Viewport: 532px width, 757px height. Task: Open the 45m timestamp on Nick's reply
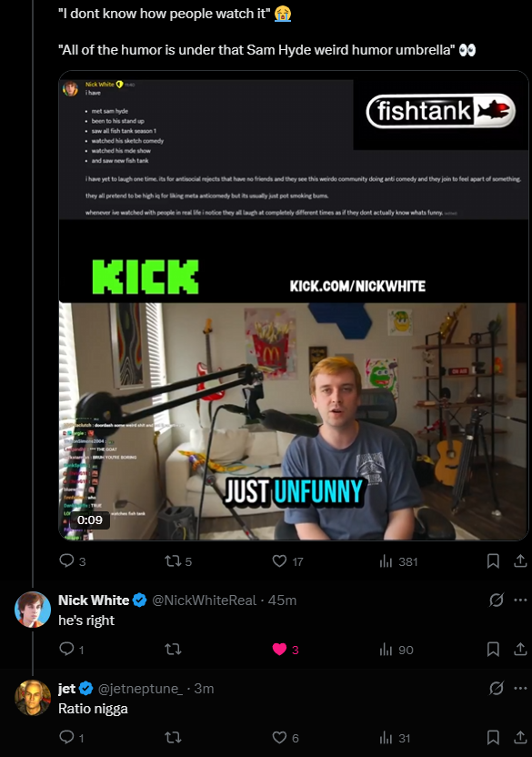(282, 601)
